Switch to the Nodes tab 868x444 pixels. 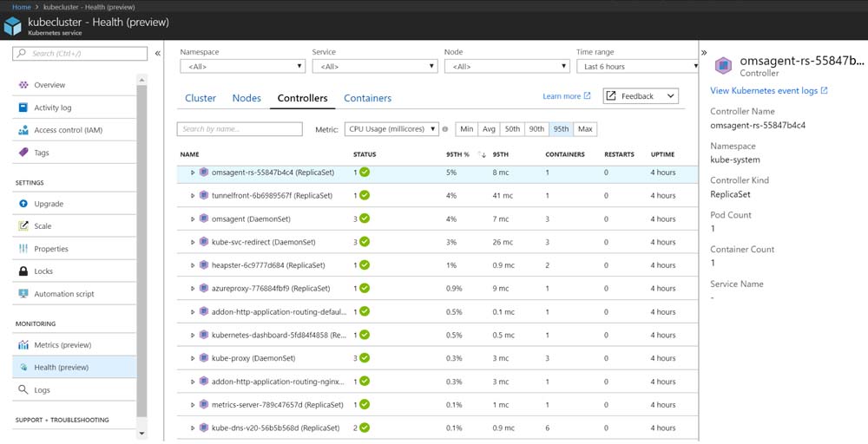247,98
